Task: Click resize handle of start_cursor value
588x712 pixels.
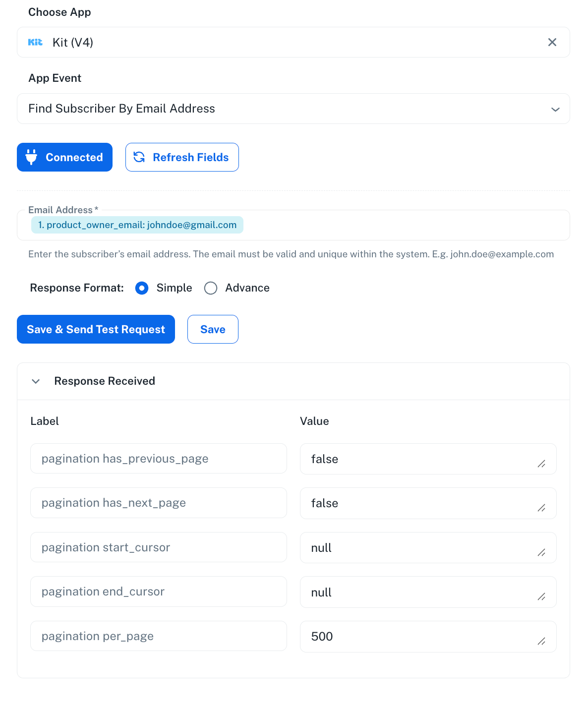Action: click(x=541, y=552)
